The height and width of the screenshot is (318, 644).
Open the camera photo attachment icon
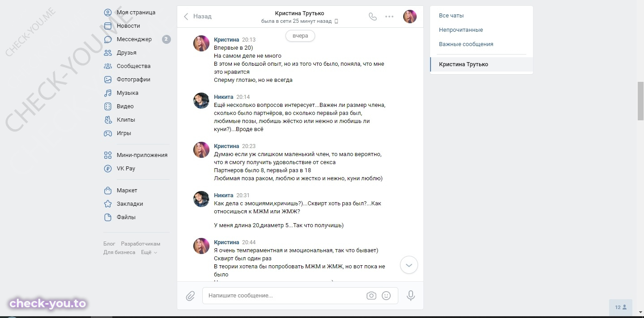(x=371, y=296)
